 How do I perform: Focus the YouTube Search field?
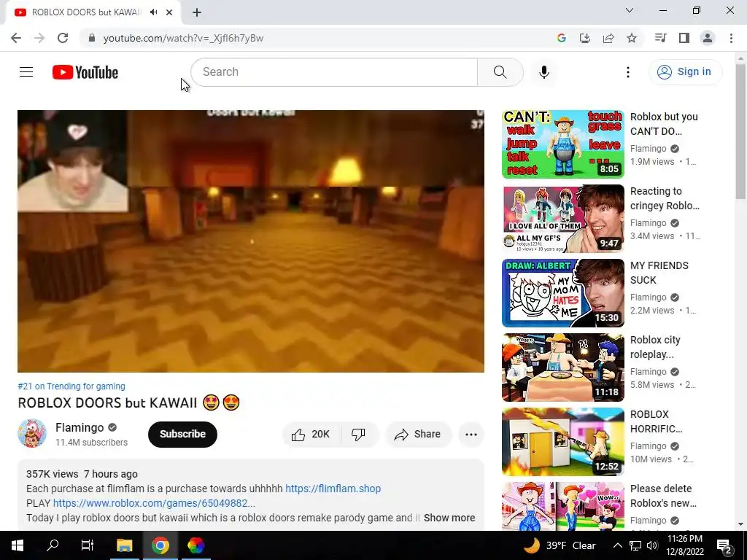point(334,72)
